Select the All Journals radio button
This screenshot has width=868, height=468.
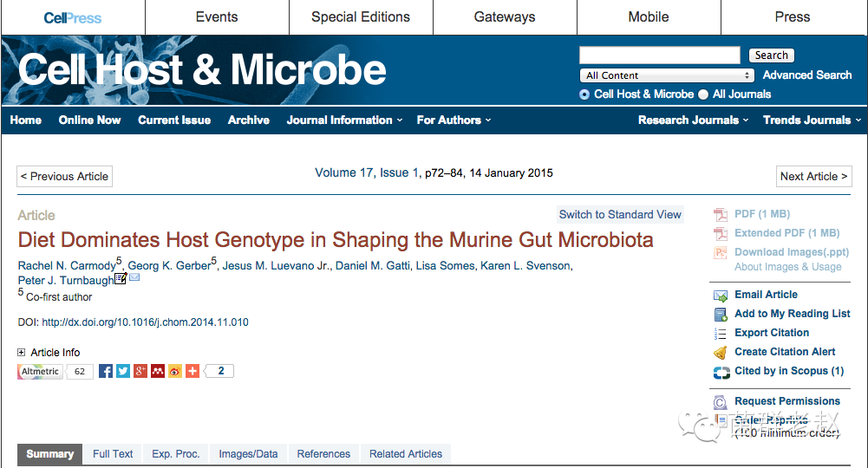(x=703, y=94)
